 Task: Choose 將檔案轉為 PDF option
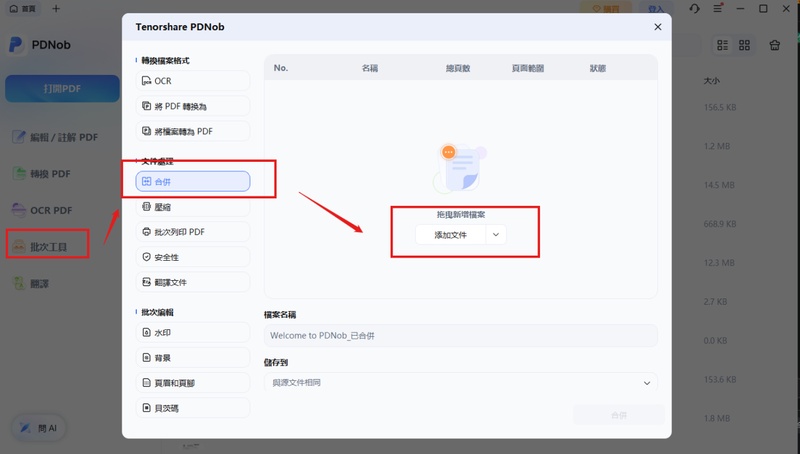click(x=193, y=131)
